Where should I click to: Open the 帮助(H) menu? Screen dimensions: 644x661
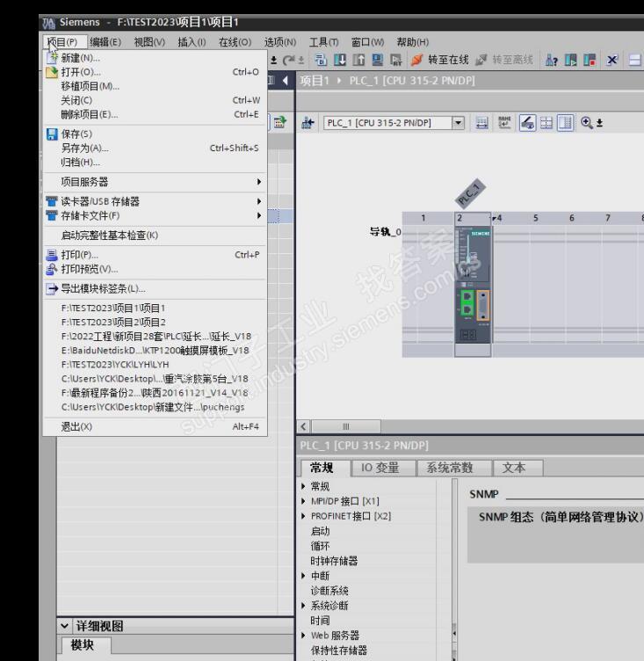(413, 42)
